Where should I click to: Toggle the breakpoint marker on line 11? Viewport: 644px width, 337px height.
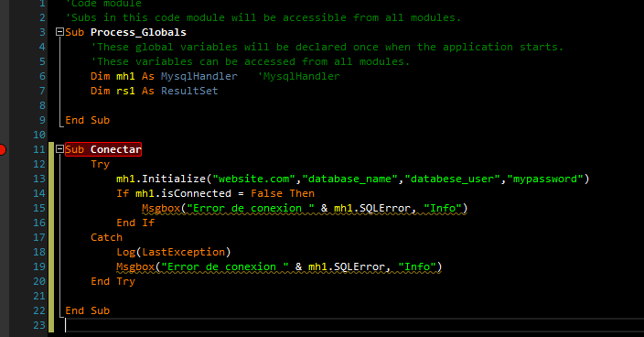point(2,149)
